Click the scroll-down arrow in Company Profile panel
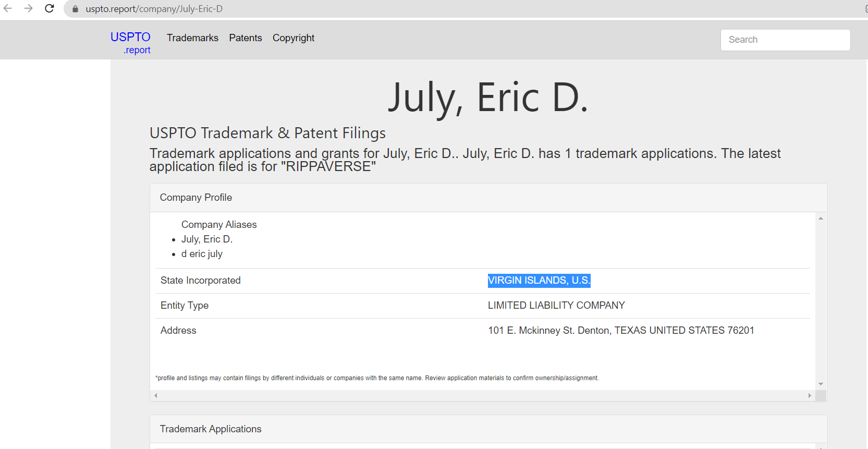Viewport: 868px width, 449px height. point(821,384)
